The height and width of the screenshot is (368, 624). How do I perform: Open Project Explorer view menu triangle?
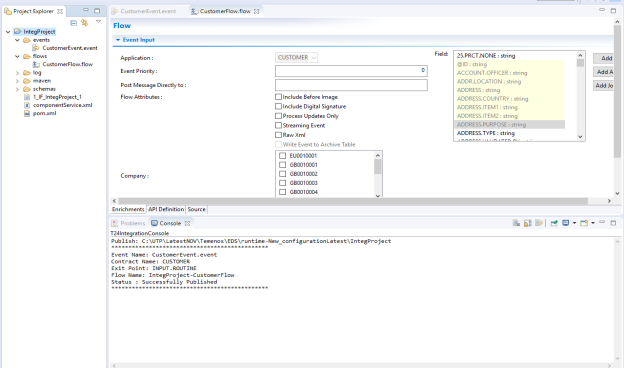(98, 22)
